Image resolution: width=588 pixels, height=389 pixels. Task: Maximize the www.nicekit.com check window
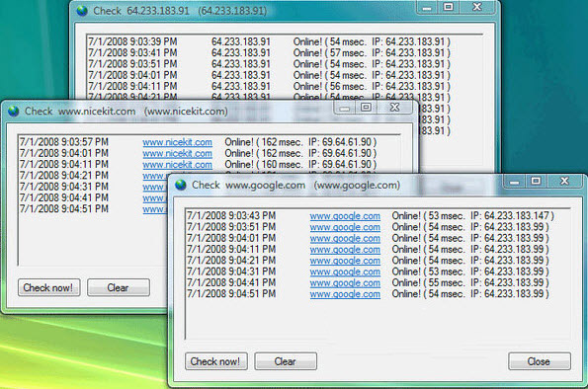pyautogui.click(x=366, y=108)
